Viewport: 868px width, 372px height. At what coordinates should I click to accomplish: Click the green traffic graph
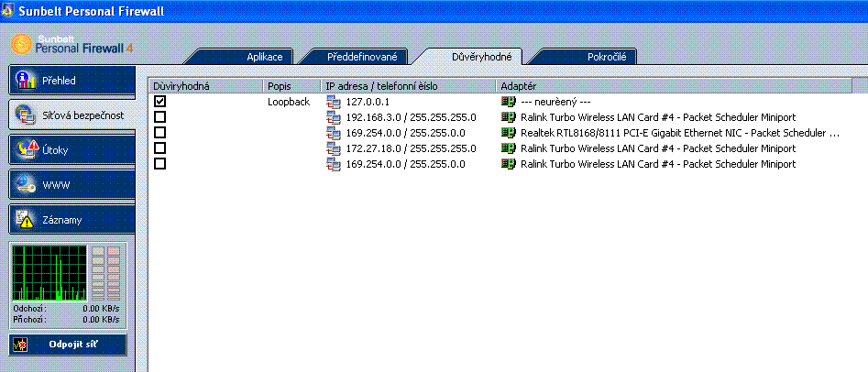pos(49,273)
